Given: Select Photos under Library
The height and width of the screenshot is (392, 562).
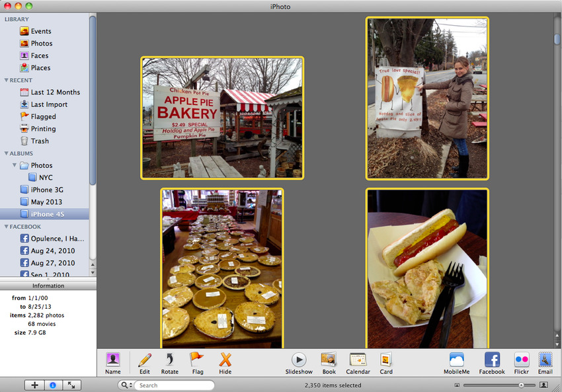Looking at the screenshot, I should coord(36,44).
